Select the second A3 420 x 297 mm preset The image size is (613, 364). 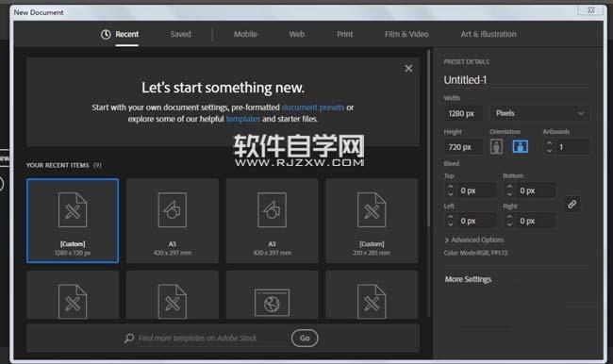coord(273,221)
